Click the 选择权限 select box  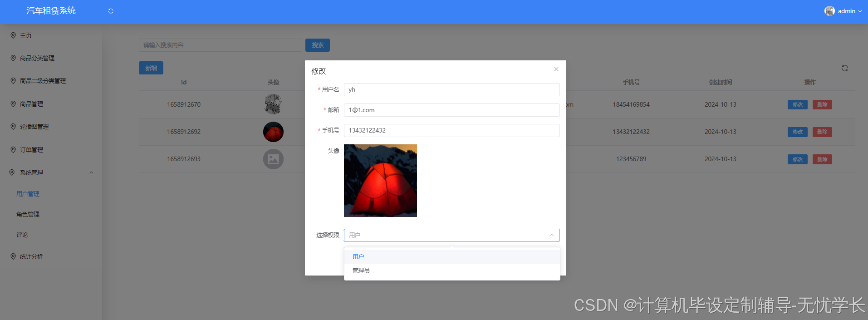[x=451, y=235]
